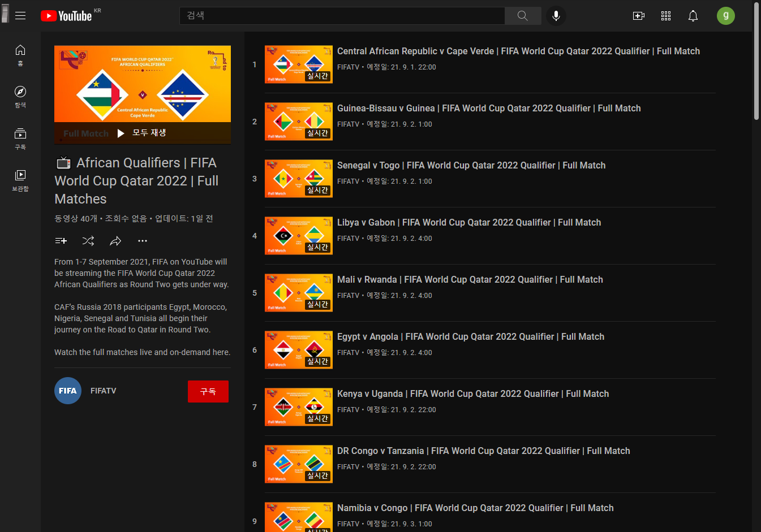Screen dimensions: 761x532
Task: Open Guinea-Bissau v Guinea match title
Action: (x=489, y=108)
